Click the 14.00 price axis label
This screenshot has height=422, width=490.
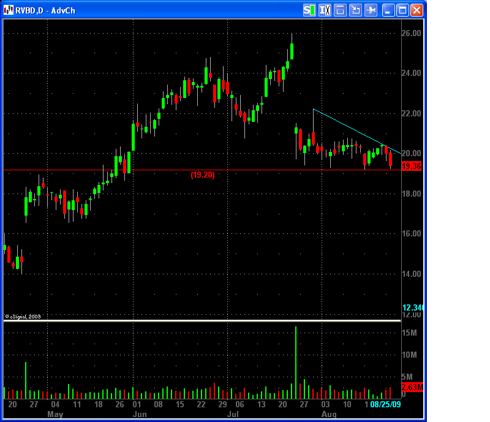point(411,274)
